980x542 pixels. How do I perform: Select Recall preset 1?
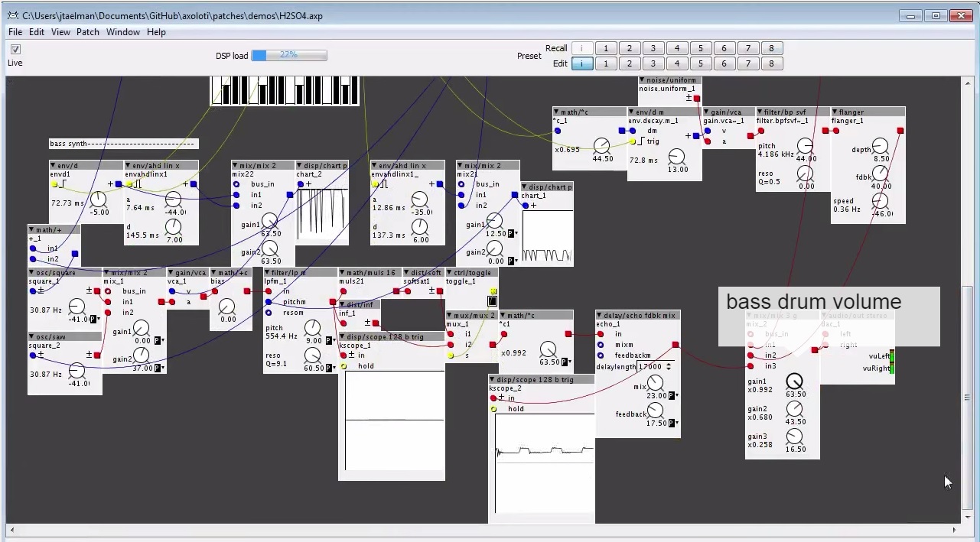[606, 48]
